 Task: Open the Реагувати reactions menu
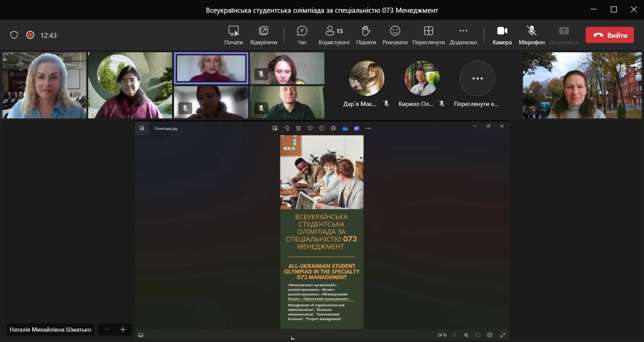(395, 35)
